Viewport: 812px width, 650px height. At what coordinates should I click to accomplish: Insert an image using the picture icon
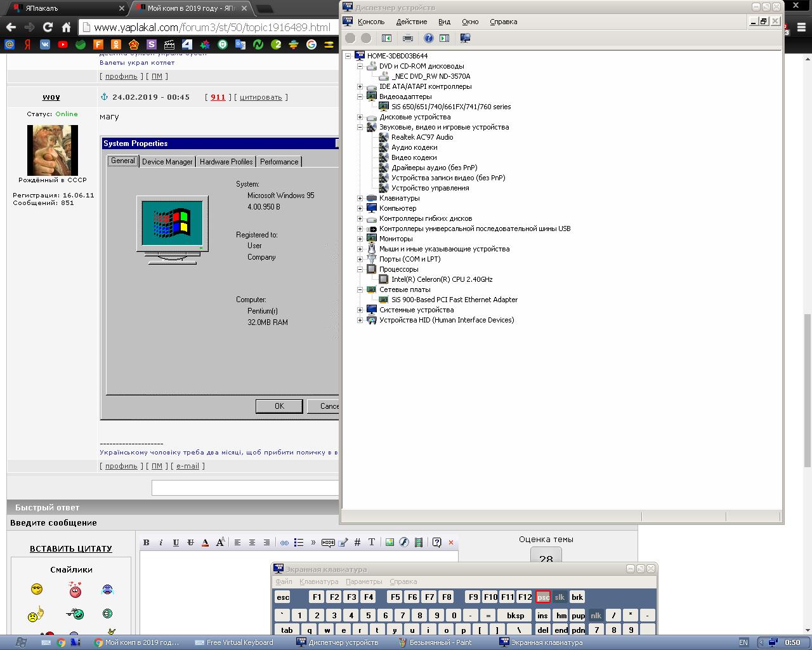[390, 542]
